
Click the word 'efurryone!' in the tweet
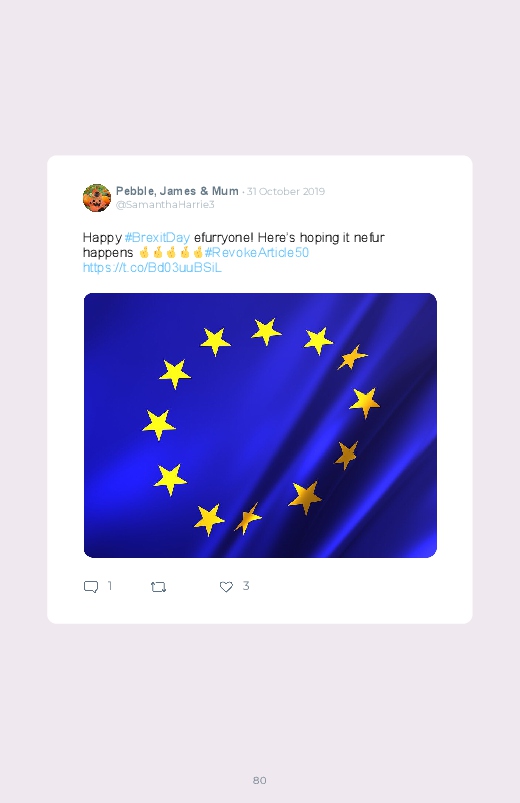coord(224,238)
